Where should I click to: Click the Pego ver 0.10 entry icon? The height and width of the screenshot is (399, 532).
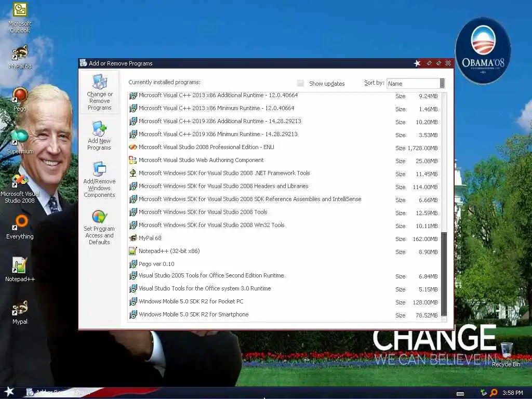point(133,264)
